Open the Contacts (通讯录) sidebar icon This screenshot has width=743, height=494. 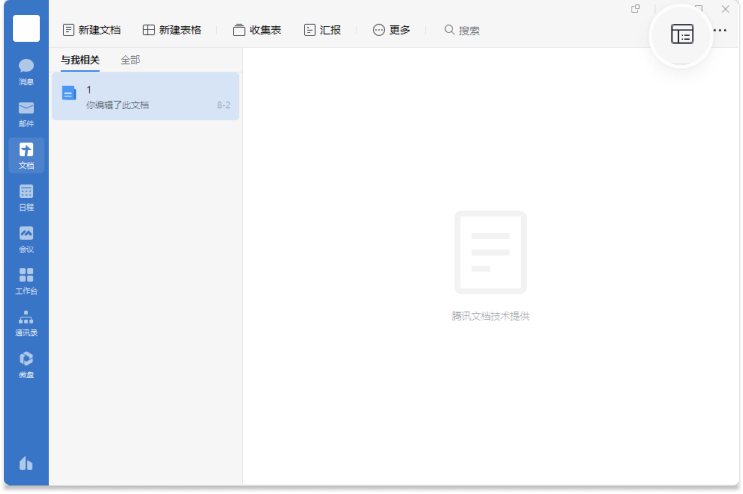pos(26,323)
